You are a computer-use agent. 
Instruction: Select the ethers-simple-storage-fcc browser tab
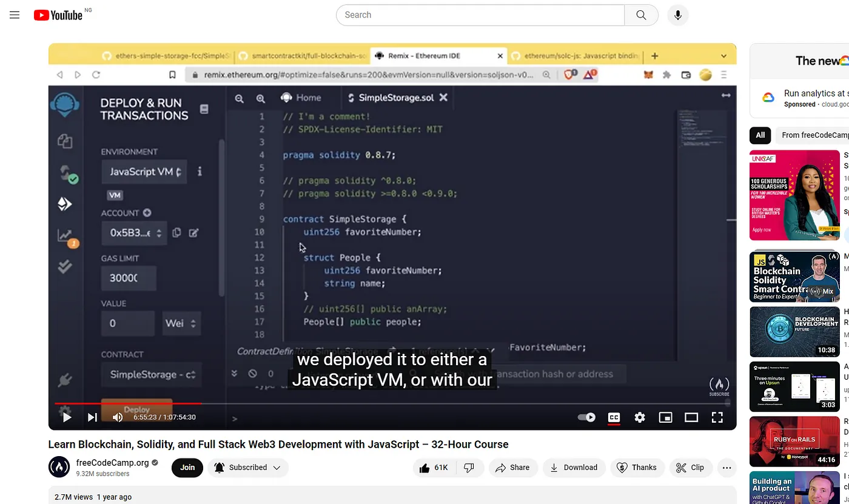[x=167, y=56]
